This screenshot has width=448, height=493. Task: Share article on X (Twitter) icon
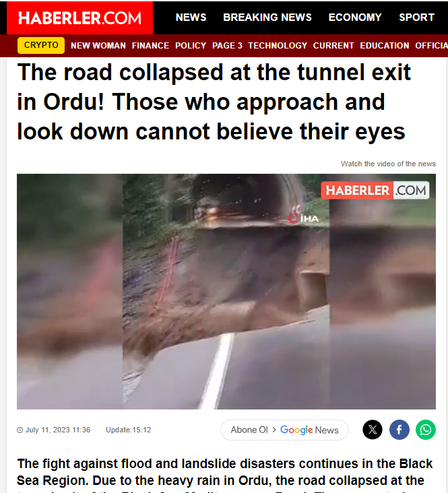pyautogui.click(x=373, y=430)
